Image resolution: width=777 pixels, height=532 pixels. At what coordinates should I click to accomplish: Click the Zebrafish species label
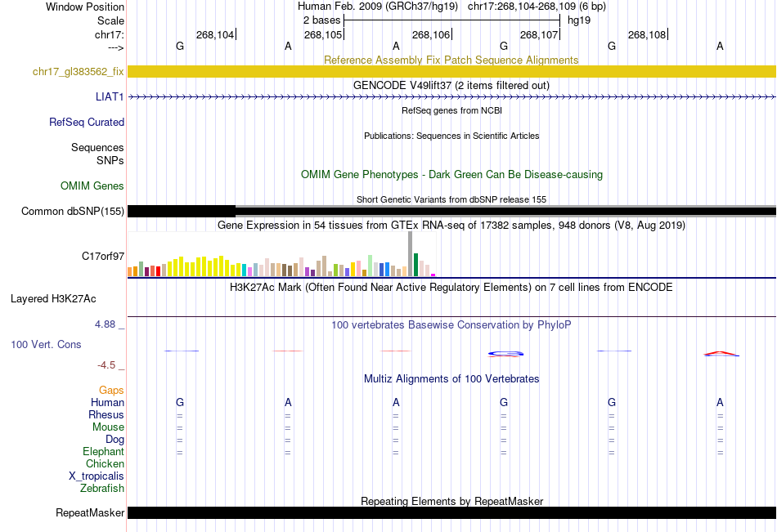101,488
